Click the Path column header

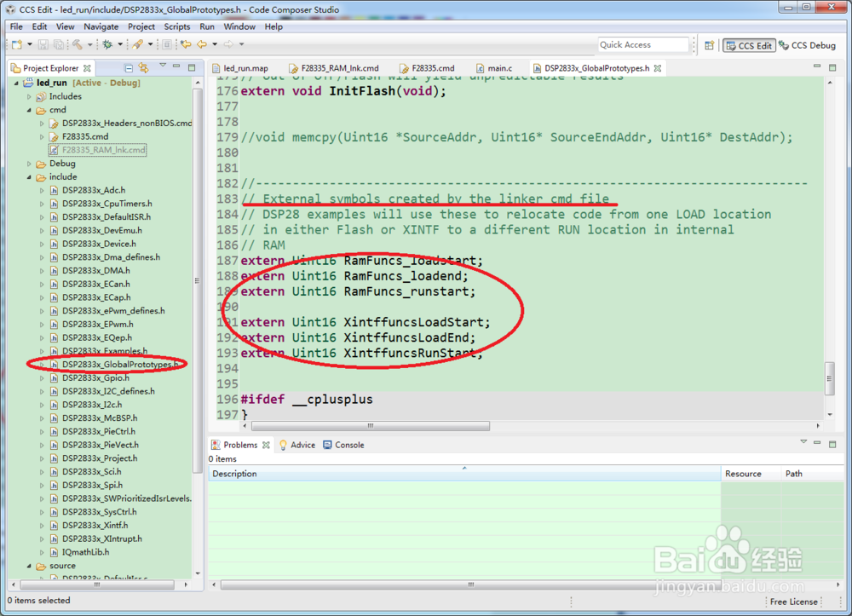coord(812,474)
